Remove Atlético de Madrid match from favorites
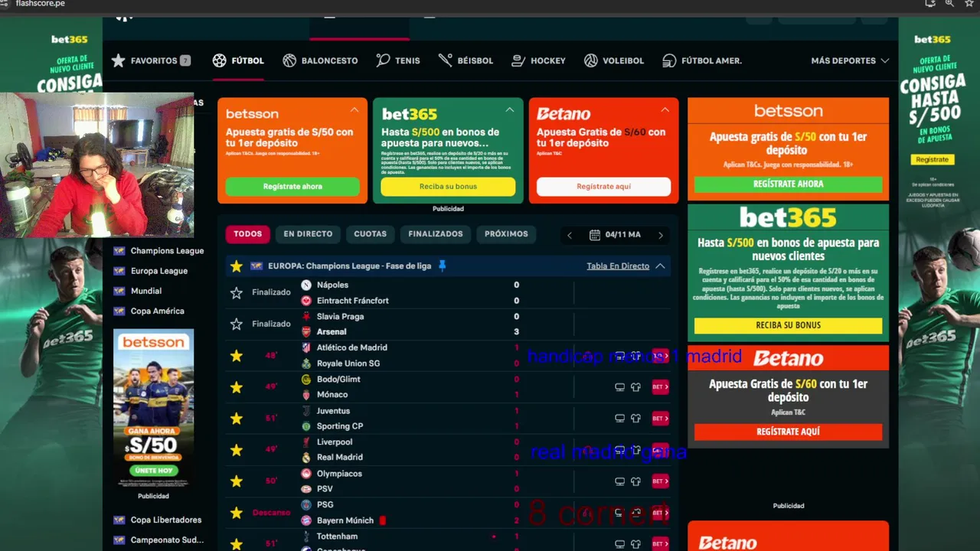Image resolution: width=980 pixels, height=551 pixels. pos(237,355)
